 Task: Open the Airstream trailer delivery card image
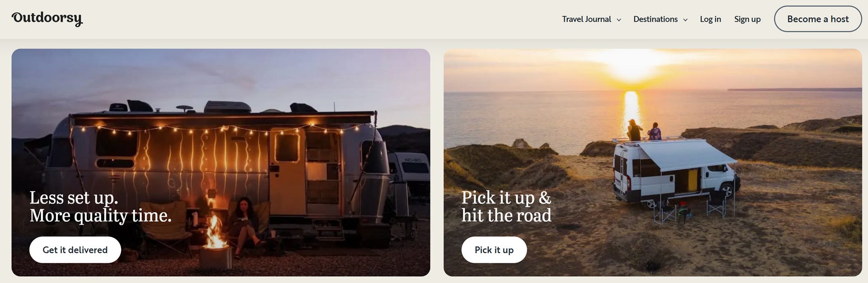[221, 162]
